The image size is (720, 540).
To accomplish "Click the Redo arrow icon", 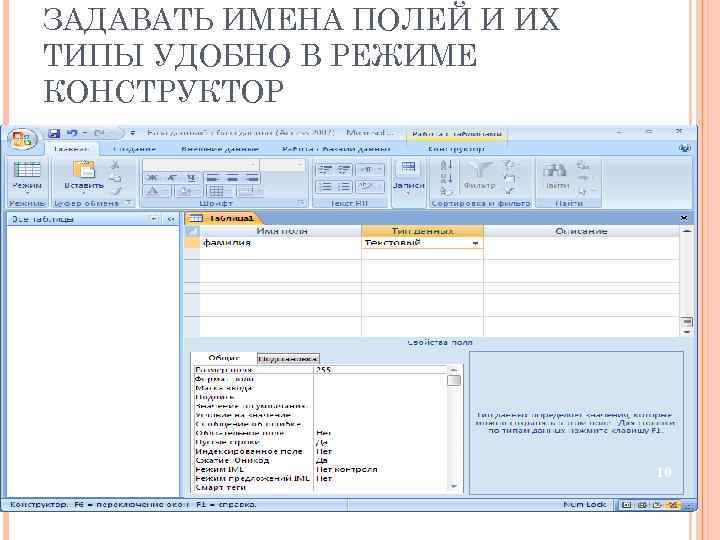I will [x=99, y=133].
